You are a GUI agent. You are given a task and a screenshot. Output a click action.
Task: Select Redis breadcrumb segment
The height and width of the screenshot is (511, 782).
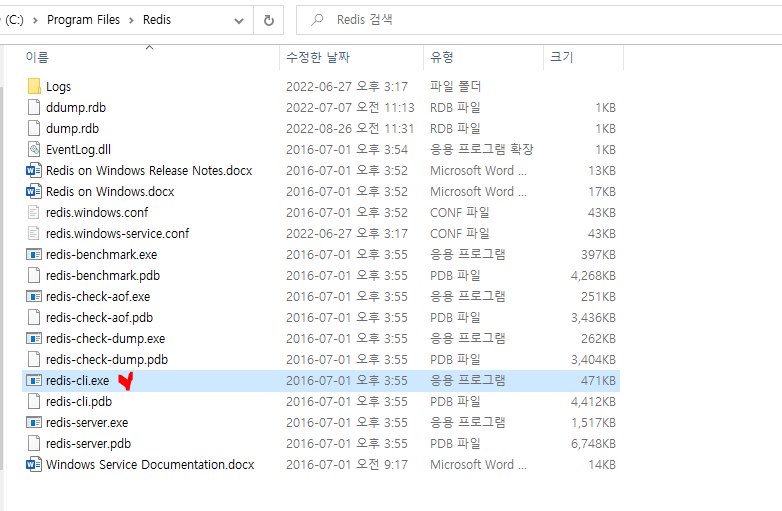point(157,19)
